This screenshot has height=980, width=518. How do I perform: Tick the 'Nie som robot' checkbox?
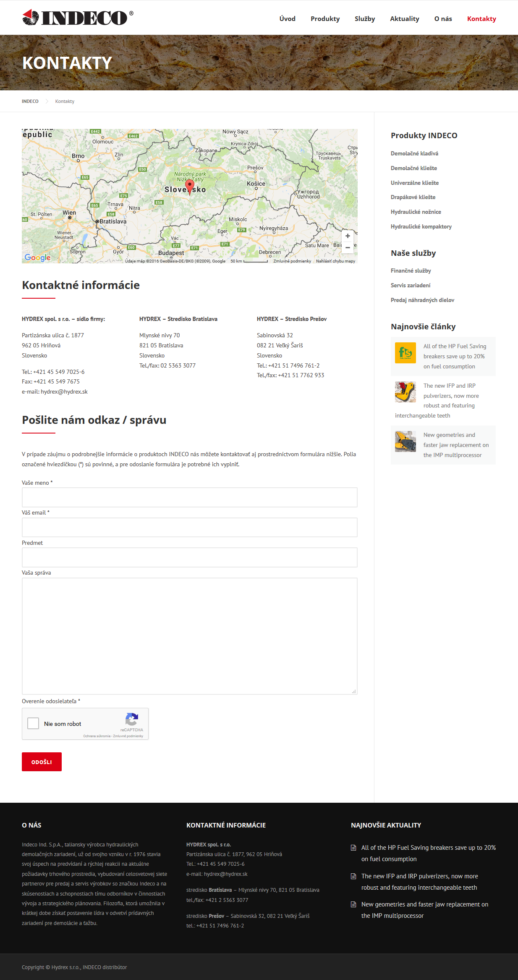coord(33,723)
